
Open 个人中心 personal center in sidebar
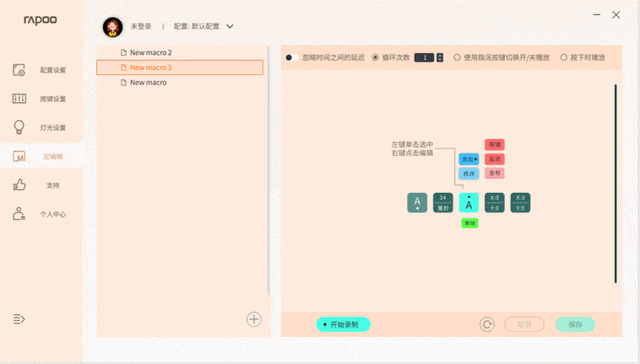[x=41, y=214]
